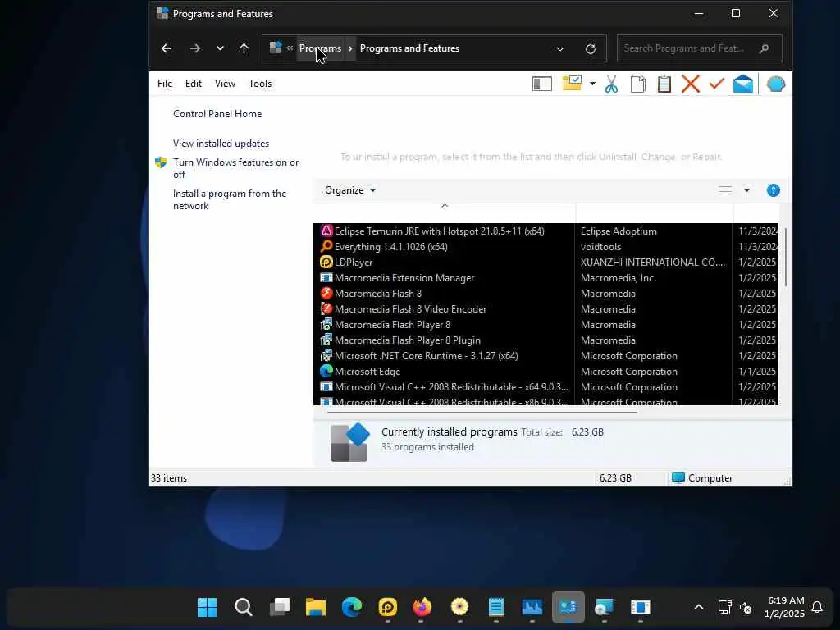This screenshot has width=840, height=630.
Task: Open the File menu
Action: (165, 84)
